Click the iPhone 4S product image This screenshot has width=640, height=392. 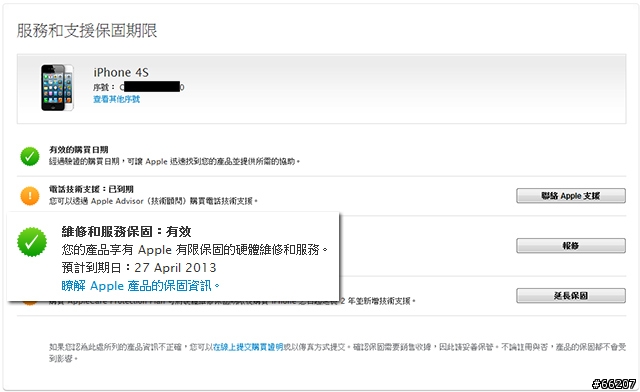click(x=57, y=87)
